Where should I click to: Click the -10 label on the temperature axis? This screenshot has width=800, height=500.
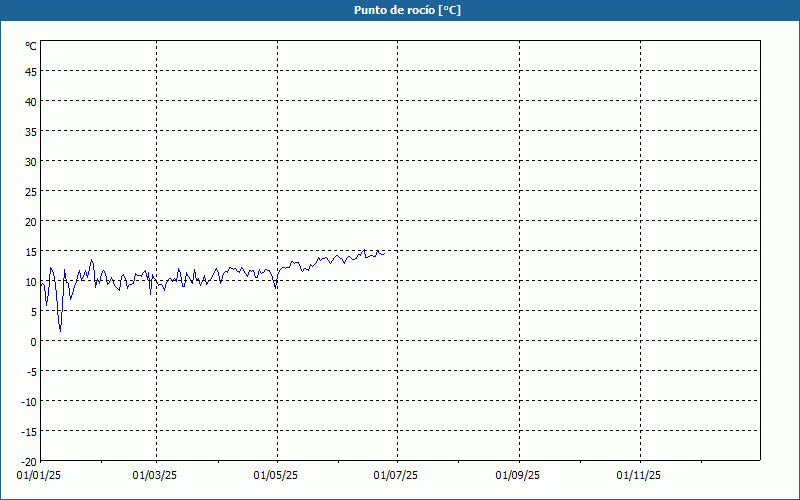[29, 402]
